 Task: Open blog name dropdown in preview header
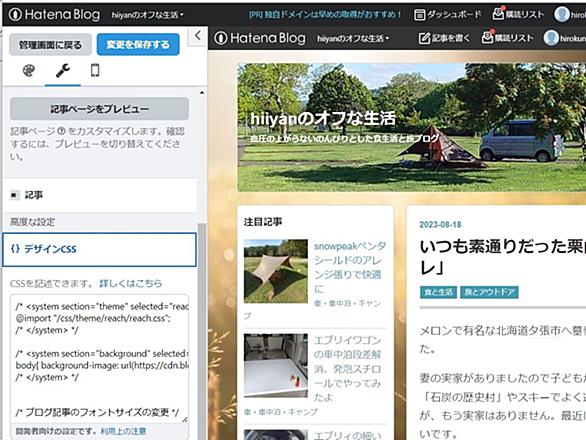pos(353,38)
